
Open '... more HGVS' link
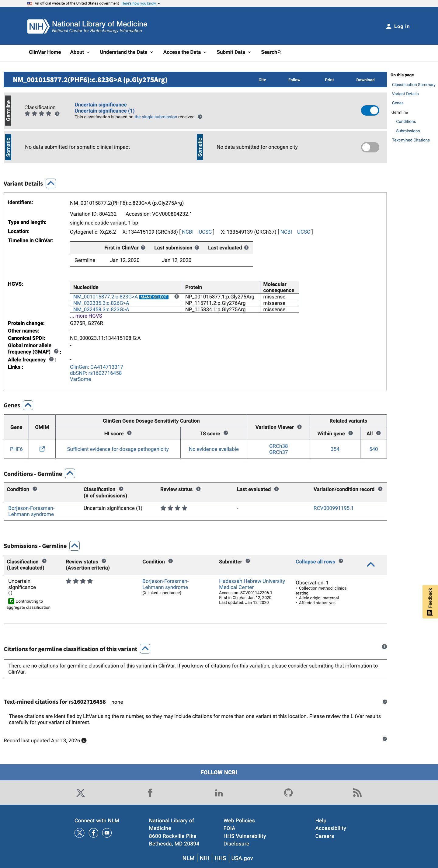point(86,316)
